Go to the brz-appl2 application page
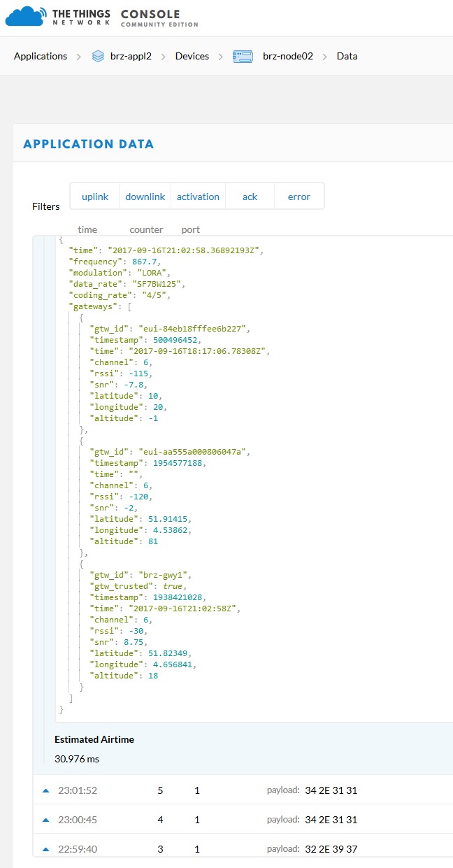453x868 pixels. (x=132, y=56)
